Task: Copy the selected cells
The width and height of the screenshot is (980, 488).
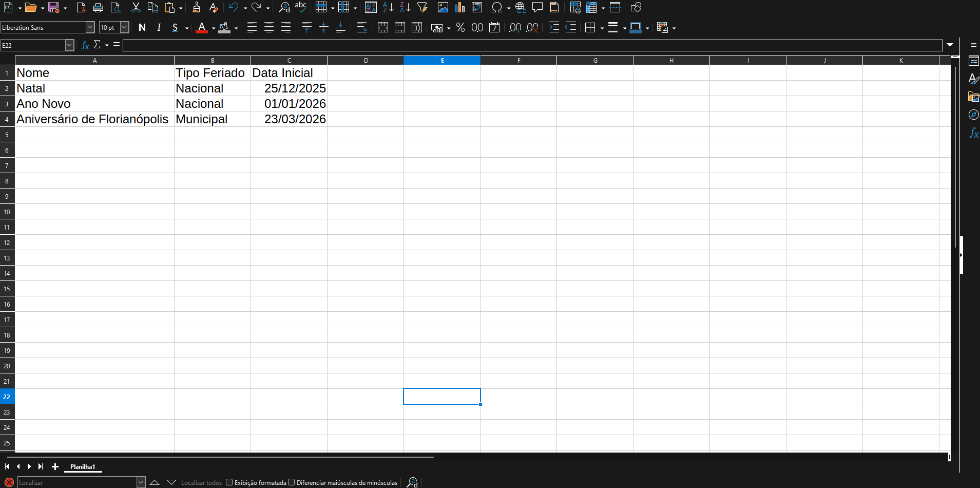Action: 152,8
